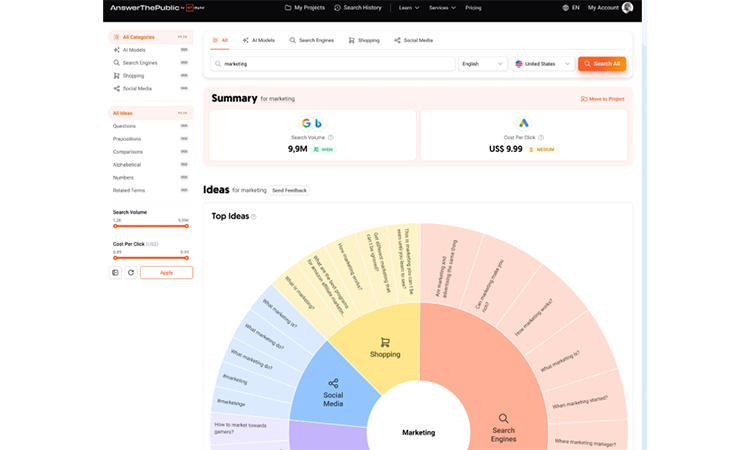The image size is (750, 450).
Task: Open the United States country dropdown
Action: point(542,63)
